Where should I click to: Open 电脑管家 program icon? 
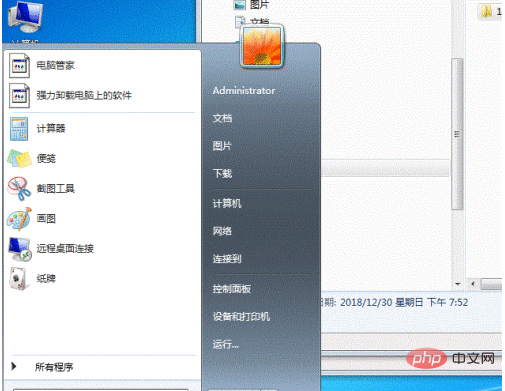(x=19, y=65)
